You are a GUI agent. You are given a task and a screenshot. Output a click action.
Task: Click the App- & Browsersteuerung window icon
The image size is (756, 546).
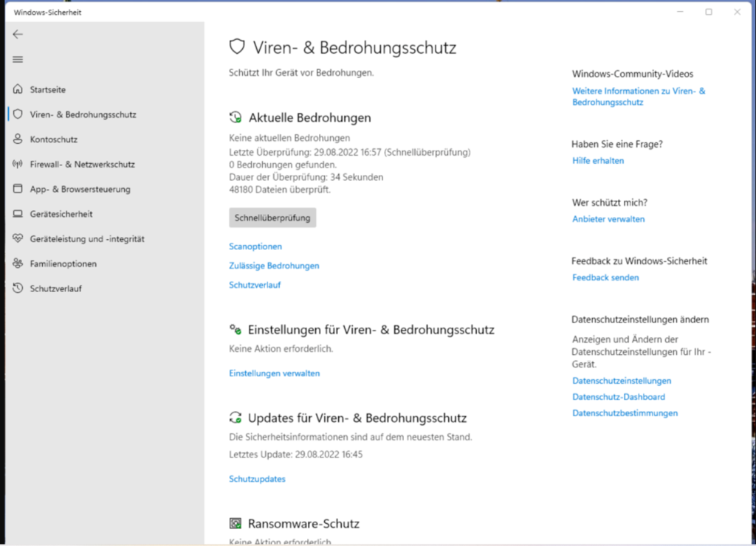[x=18, y=188]
